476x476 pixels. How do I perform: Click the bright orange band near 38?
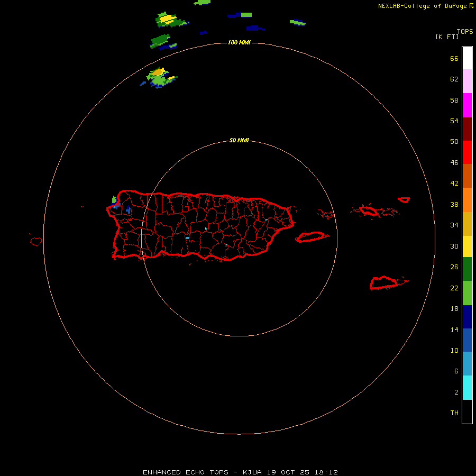pyautogui.click(x=467, y=200)
